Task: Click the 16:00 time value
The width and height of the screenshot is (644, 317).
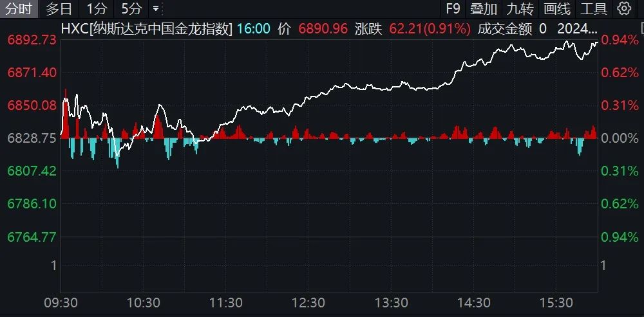Action: point(253,29)
